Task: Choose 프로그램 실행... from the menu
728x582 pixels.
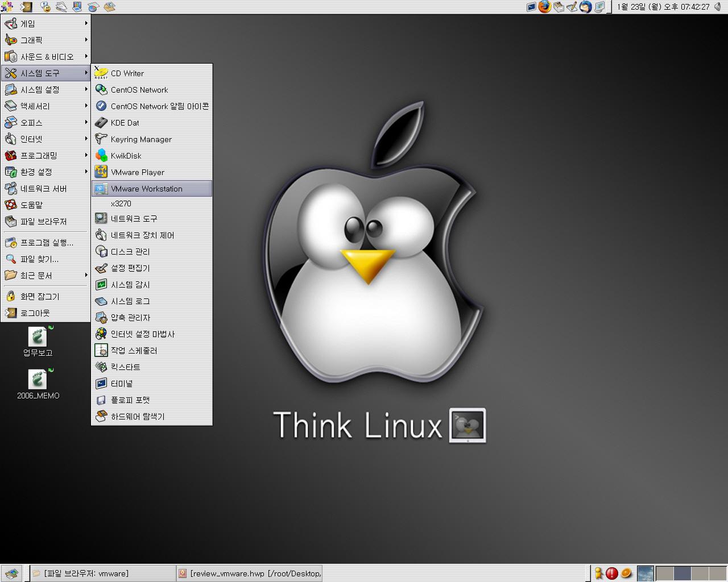Action: pyautogui.click(x=45, y=242)
